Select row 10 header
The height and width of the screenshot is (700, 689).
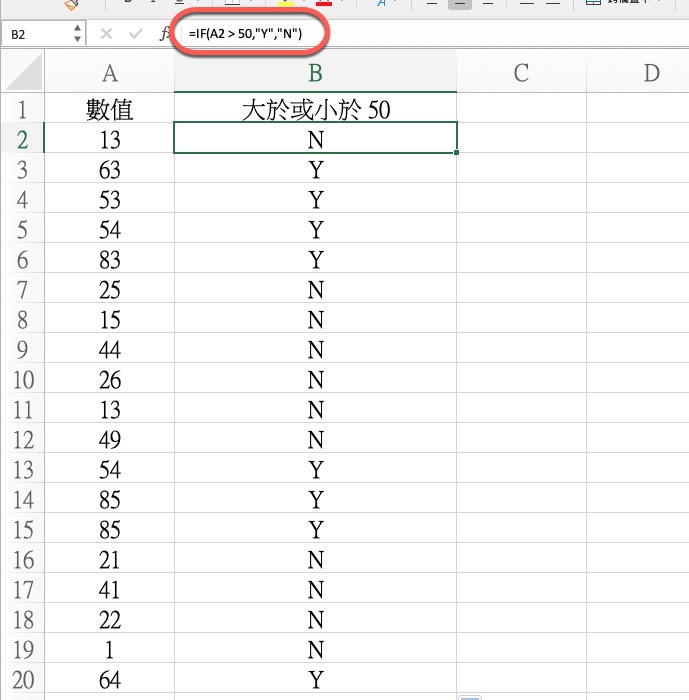click(x=22, y=379)
